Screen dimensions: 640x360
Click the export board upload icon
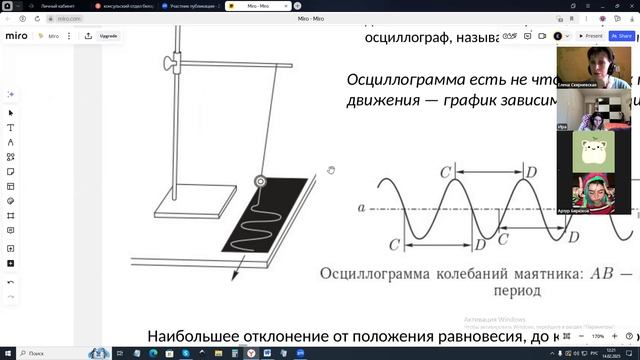point(88,36)
